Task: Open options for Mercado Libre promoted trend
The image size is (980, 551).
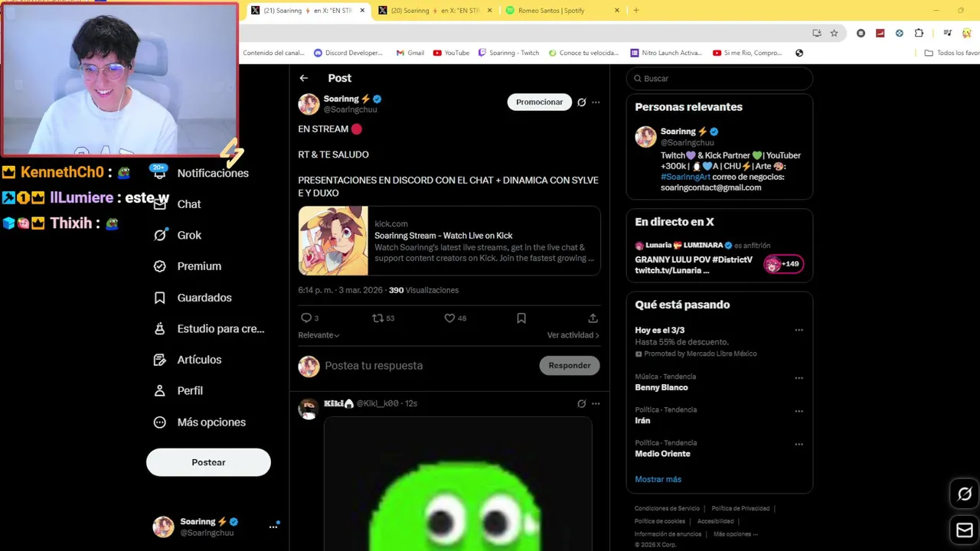Action: pyautogui.click(x=799, y=330)
